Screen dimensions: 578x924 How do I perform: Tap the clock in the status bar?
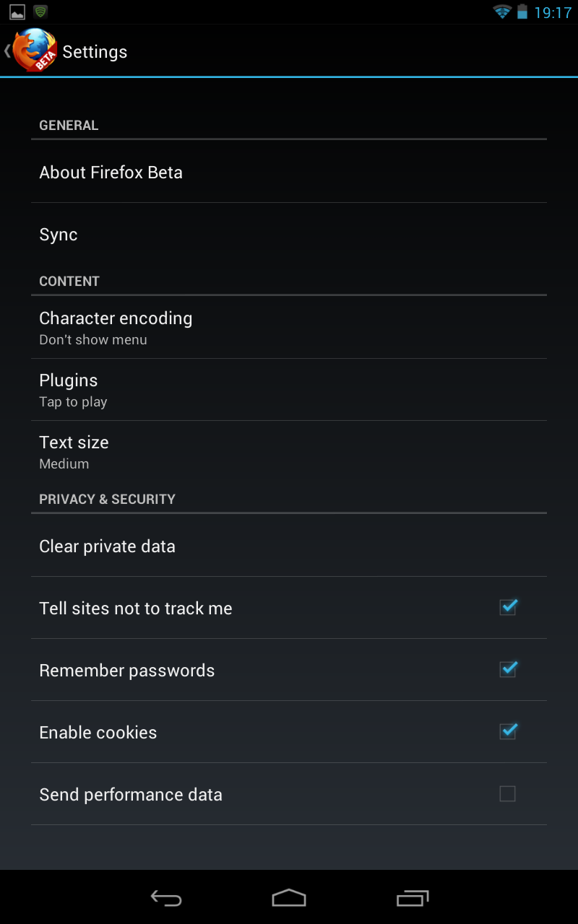click(x=553, y=13)
